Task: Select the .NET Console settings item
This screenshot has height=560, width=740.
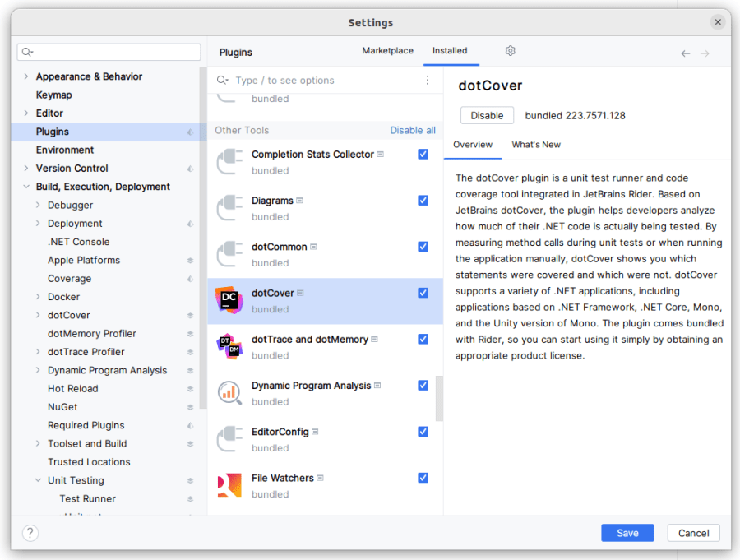Action: point(78,242)
